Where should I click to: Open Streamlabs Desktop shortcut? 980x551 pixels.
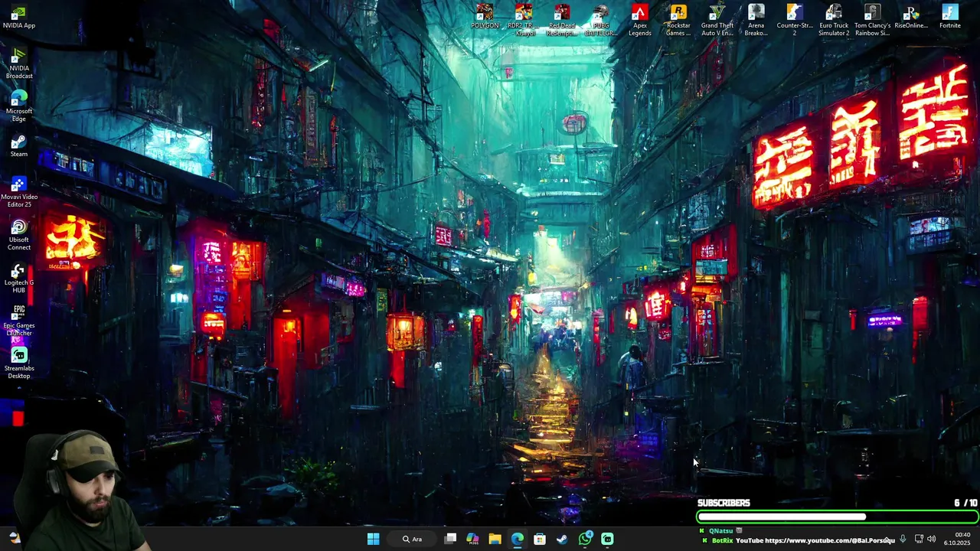[18, 364]
